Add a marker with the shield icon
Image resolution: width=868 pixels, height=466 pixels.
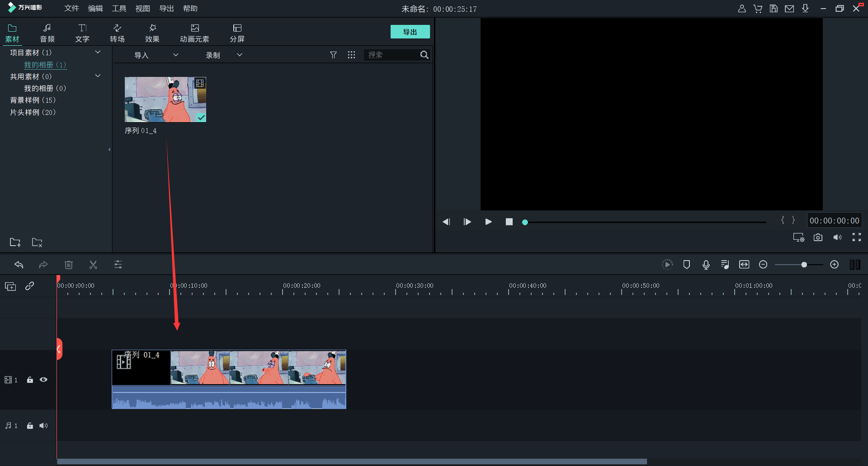tap(686, 265)
